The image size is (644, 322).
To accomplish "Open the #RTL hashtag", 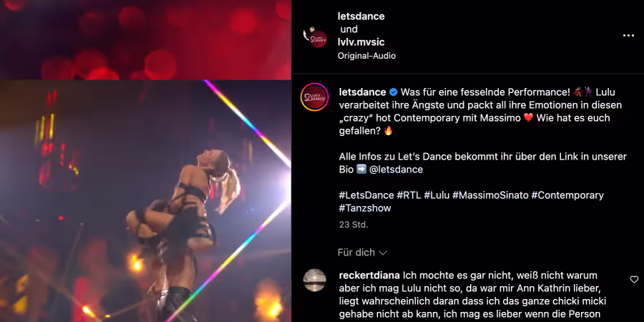I will (409, 195).
